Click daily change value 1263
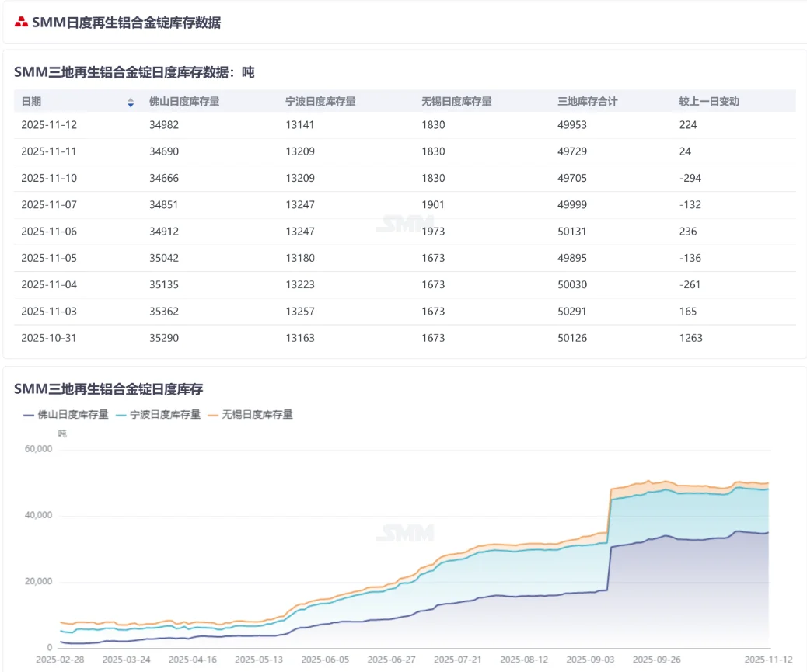 tap(691, 338)
